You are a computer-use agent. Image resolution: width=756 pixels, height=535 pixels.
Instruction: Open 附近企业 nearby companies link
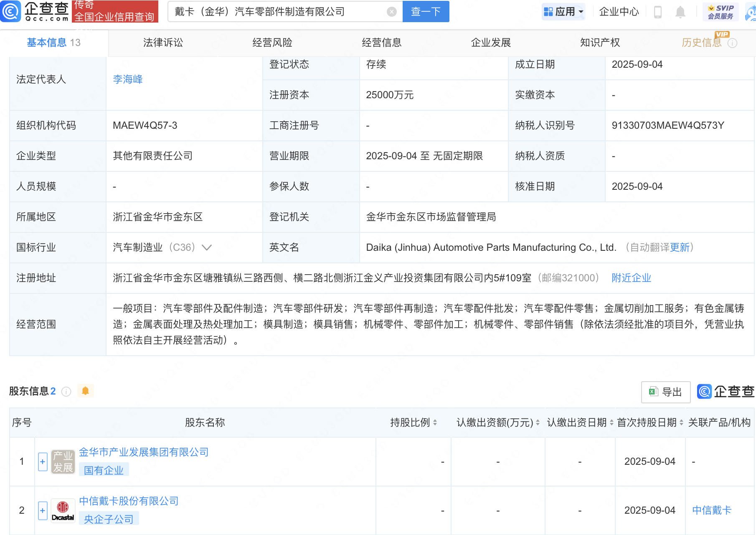[x=631, y=278]
